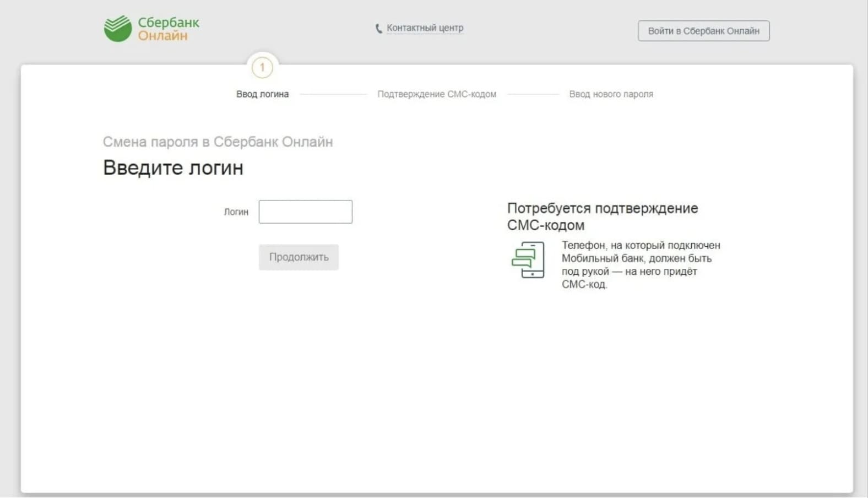
Task: Select the Подтверждение СМС-кодом step
Action: coord(436,94)
